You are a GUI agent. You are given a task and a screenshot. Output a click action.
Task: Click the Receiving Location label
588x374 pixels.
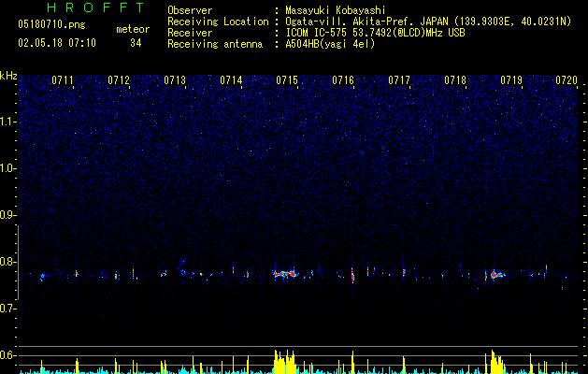click(x=218, y=22)
